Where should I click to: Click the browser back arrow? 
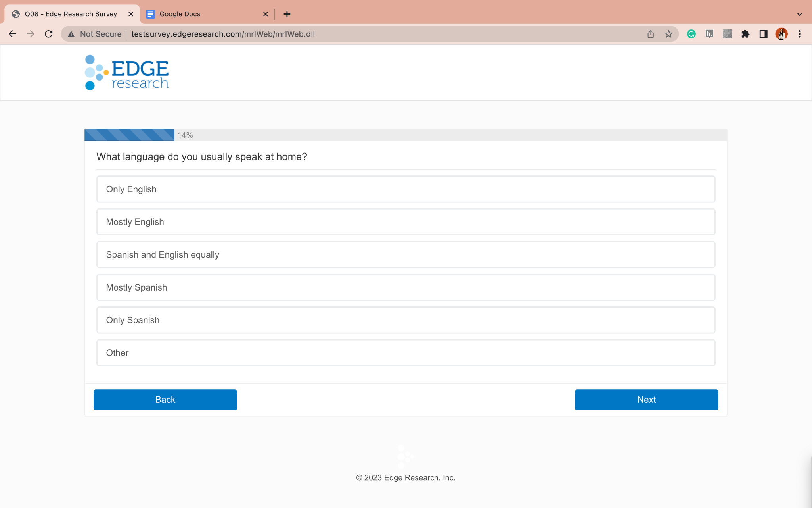point(12,34)
